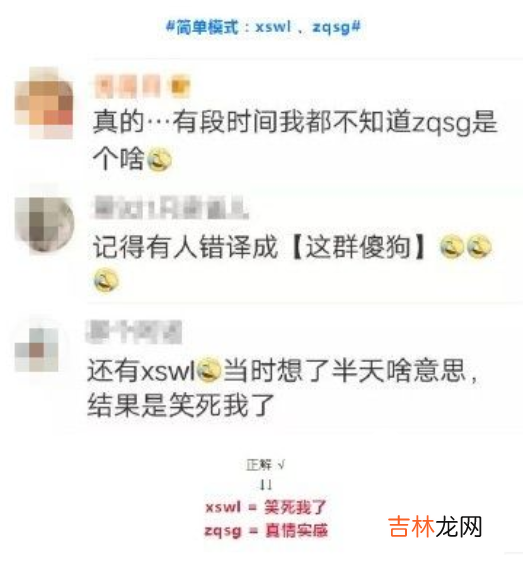The image size is (523, 562).
Task: Open the third commenter's small avatar
Action: (37, 349)
